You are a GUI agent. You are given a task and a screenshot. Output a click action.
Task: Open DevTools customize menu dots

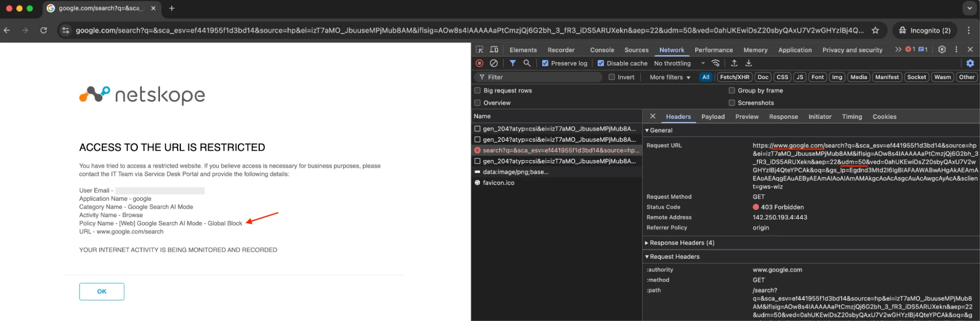coord(956,50)
